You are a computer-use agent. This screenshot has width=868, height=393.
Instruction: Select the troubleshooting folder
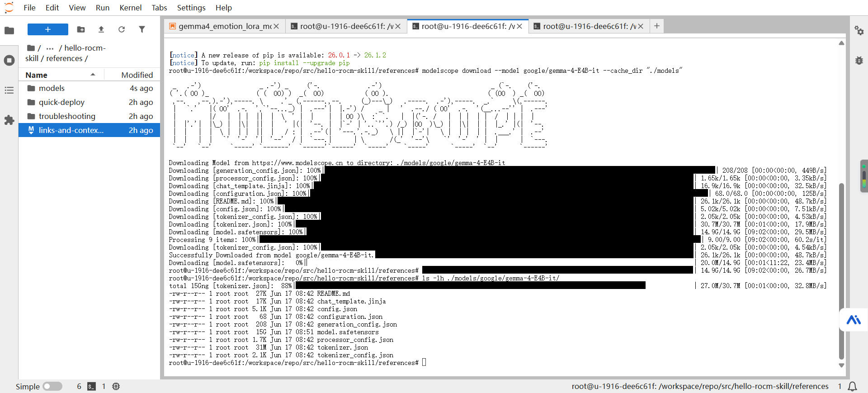pos(90,116)
